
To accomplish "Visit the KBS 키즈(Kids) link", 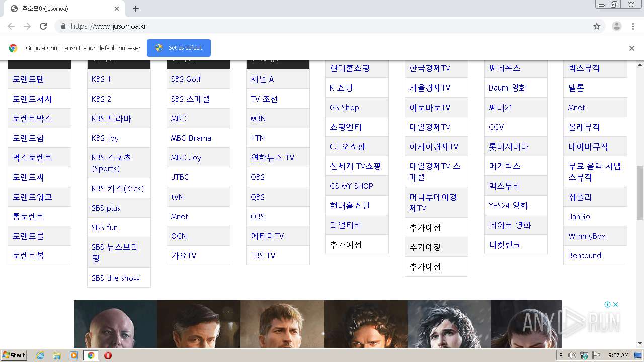I will tap(118, 189).
